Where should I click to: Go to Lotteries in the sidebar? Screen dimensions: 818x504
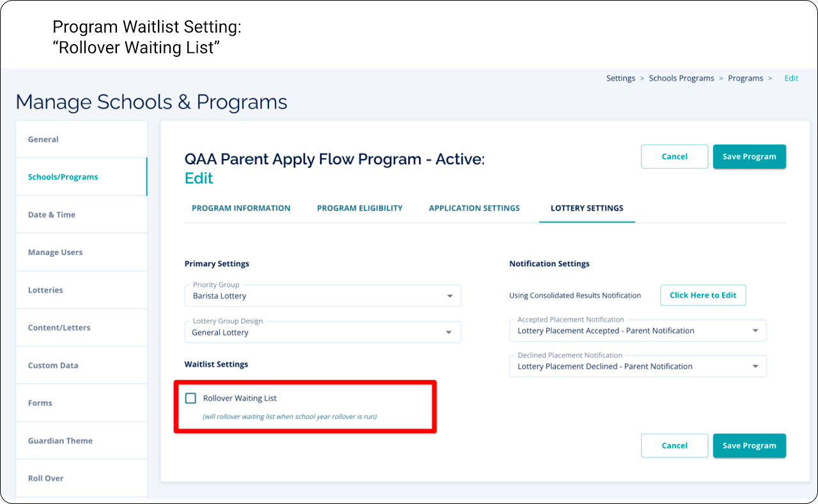point(45,290)
